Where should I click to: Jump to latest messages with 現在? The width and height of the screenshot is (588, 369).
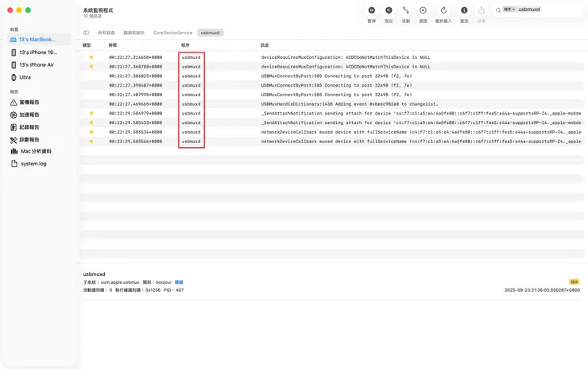point(389,10)
